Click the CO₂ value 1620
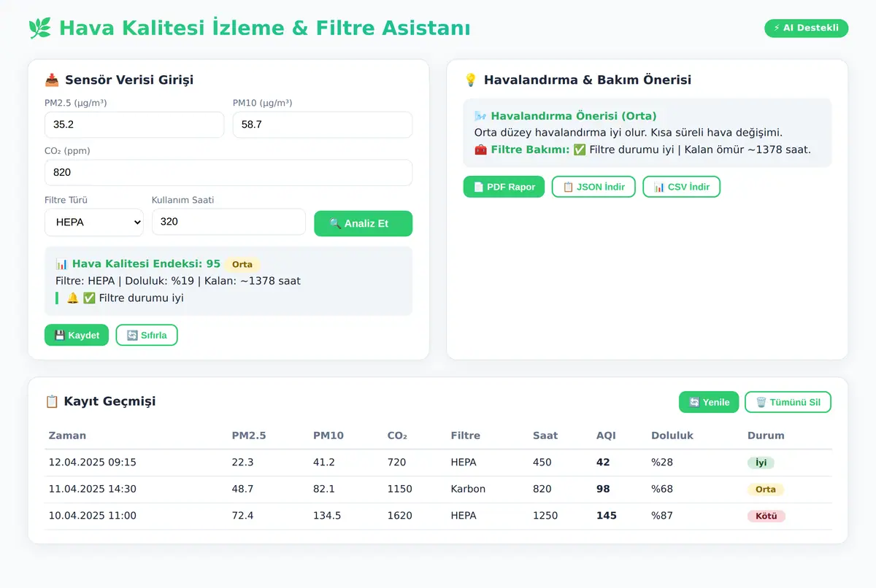Image resolution: width=876 pixels, height=588 pixels. pyautogui.click(x=400, y=516)
